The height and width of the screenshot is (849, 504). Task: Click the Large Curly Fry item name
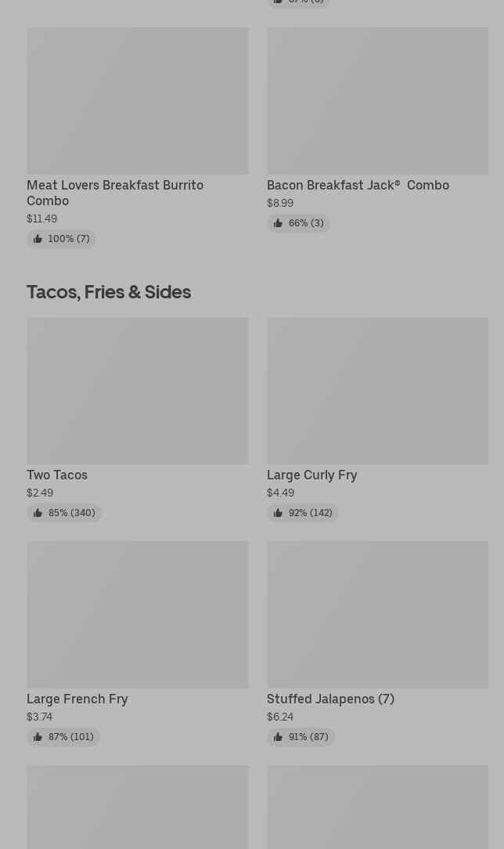(311, 475)
